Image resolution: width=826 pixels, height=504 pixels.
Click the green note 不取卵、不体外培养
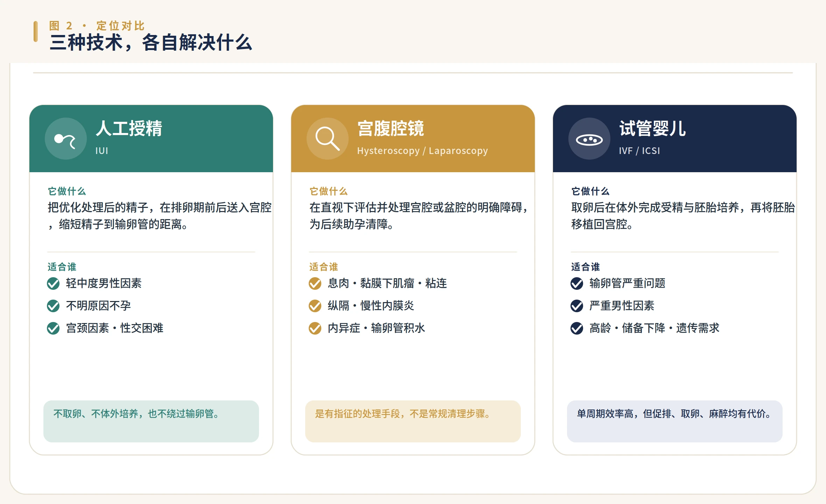pos(151,421)
